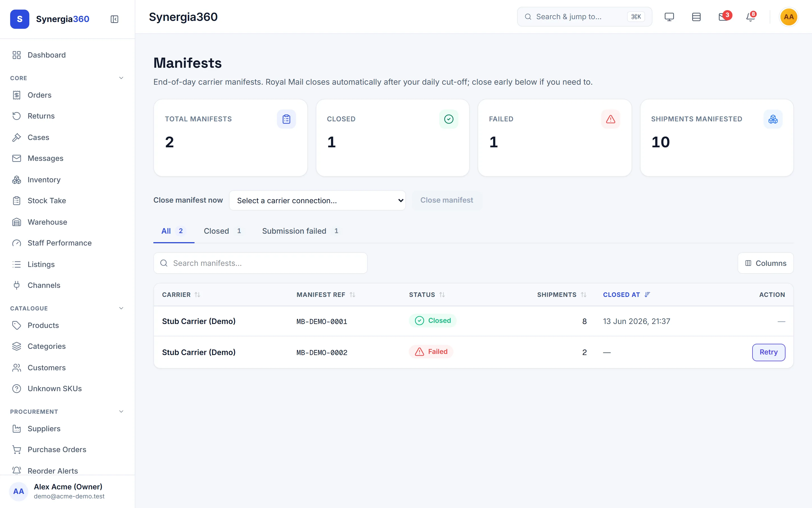812x508 pixels.
Task: Click the Closed card checkmark icon
Action: point(449,119)
